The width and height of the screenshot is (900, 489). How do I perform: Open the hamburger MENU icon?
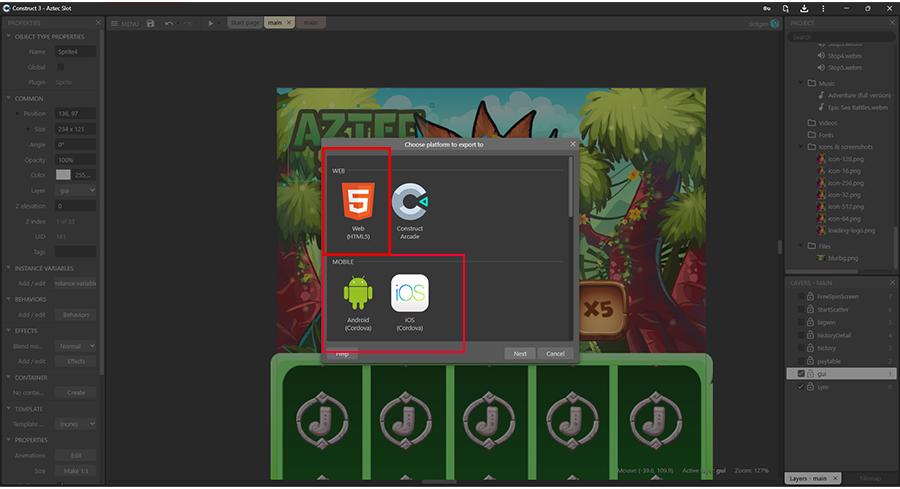coord(115,24)
